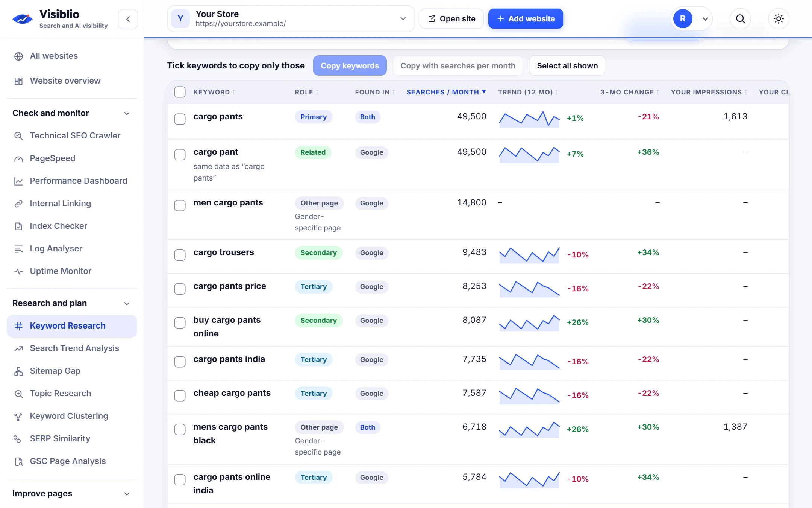Screen dimensions: 812x508
Task: Click the Website overview grid icon
Action: [x=18, y=81]
